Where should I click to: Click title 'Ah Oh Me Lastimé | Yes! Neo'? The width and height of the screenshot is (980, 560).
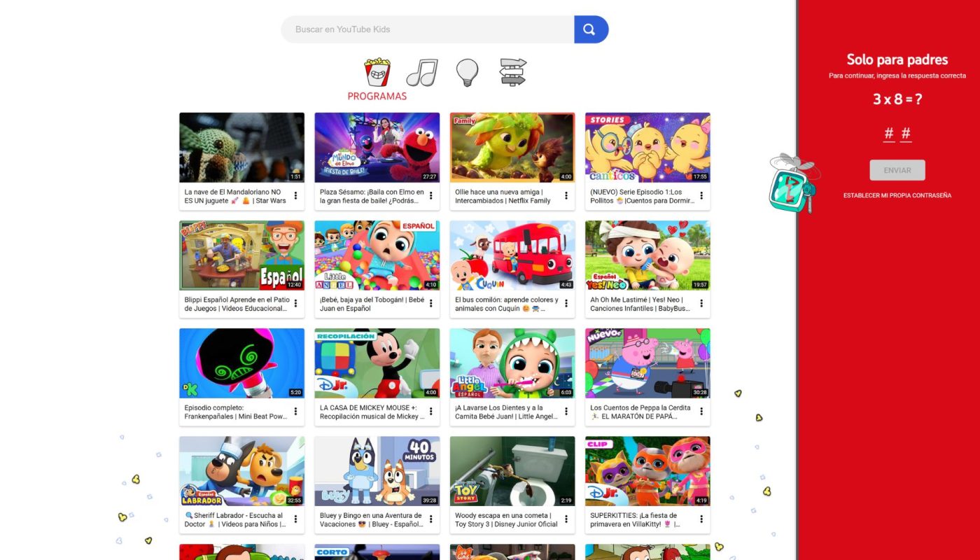640,304
